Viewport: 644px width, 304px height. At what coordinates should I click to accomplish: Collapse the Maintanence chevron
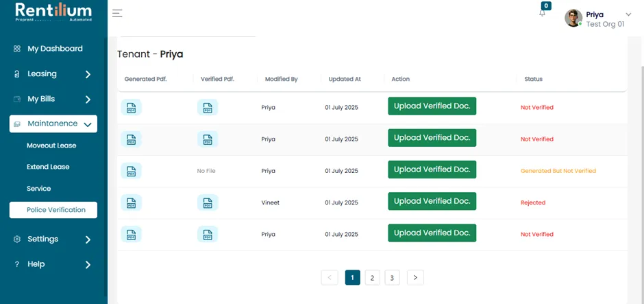tap(88, 125)
